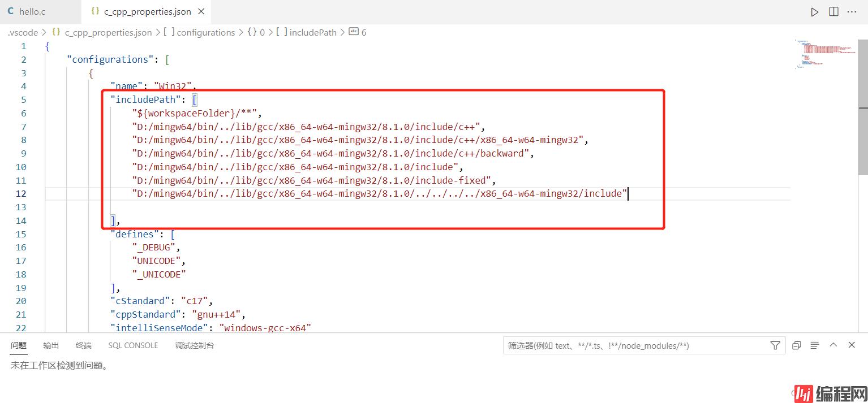Close the bottom panel with X icon
This screenshot has height=403, width=868.
[852, 345]
